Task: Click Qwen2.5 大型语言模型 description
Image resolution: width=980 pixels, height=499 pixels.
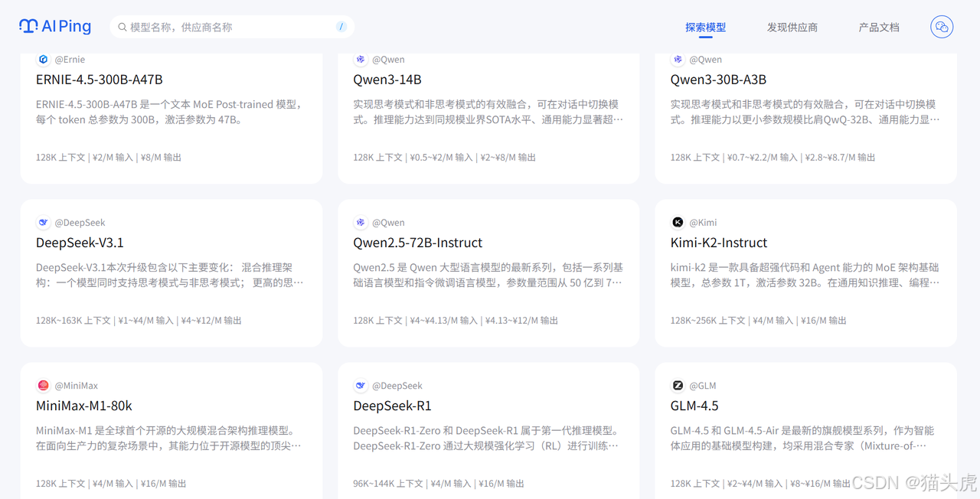Action: [488, 275]
